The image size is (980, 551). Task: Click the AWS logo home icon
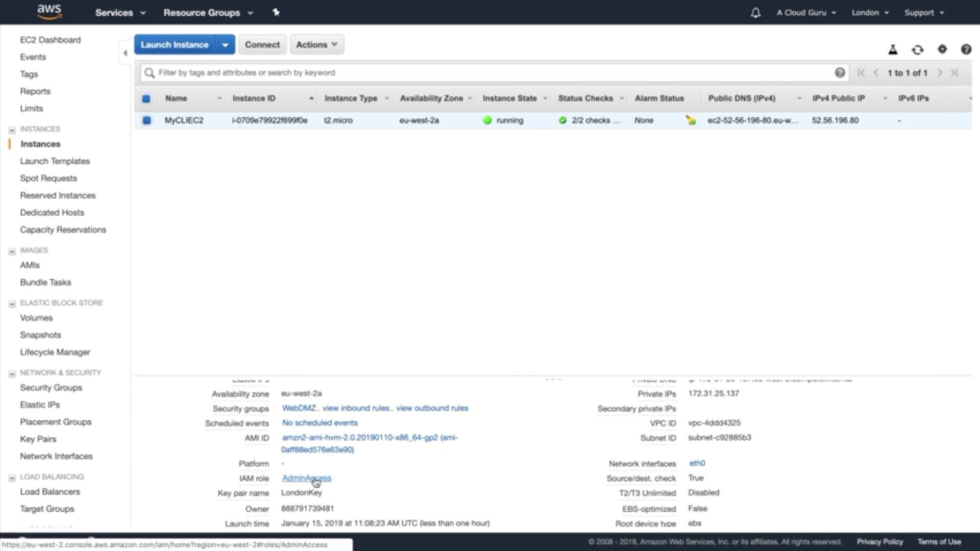coord(49,11)
